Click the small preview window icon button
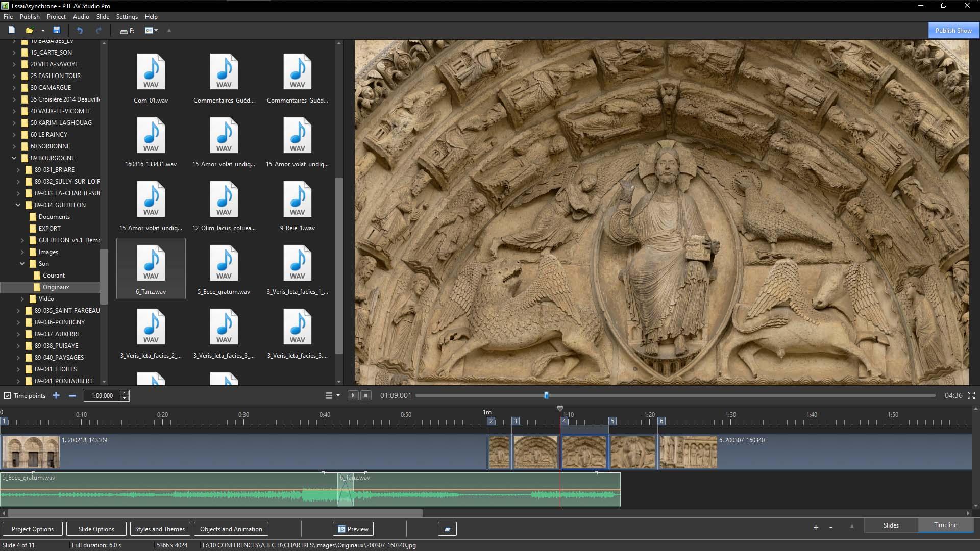The width and height of the screenshot is (980, 551). [447, 529]
